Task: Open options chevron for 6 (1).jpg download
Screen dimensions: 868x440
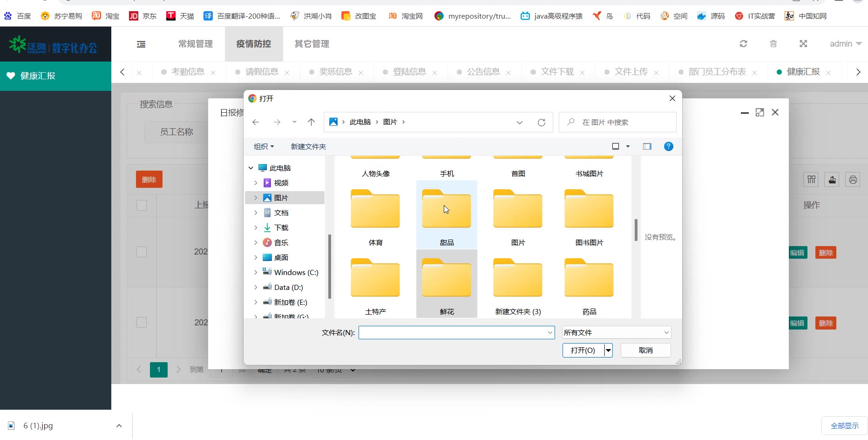Action: pos(119,426)
